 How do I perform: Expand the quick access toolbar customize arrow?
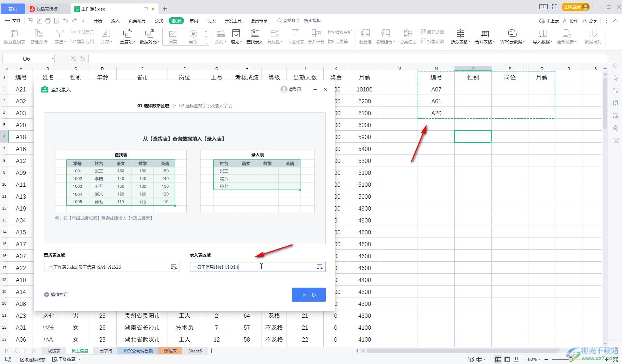click(83, 21)
